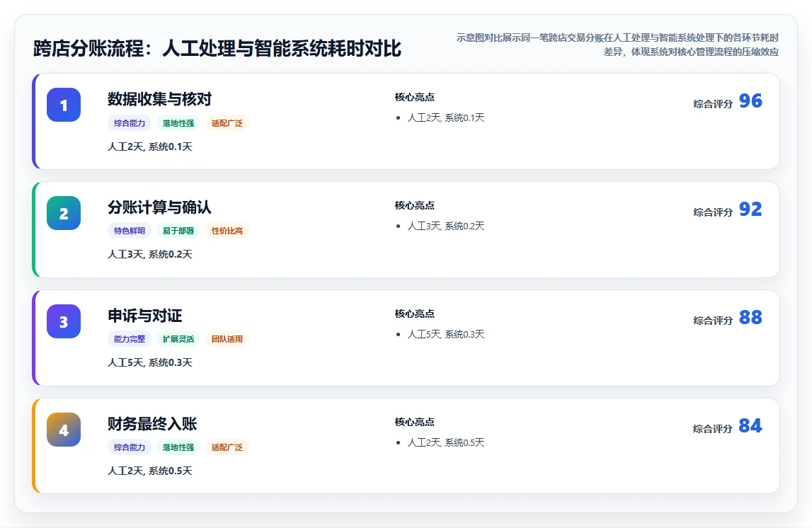Select the 申诉与对证 card title
Screen dimensions: 812x528
tap(145, 315)
